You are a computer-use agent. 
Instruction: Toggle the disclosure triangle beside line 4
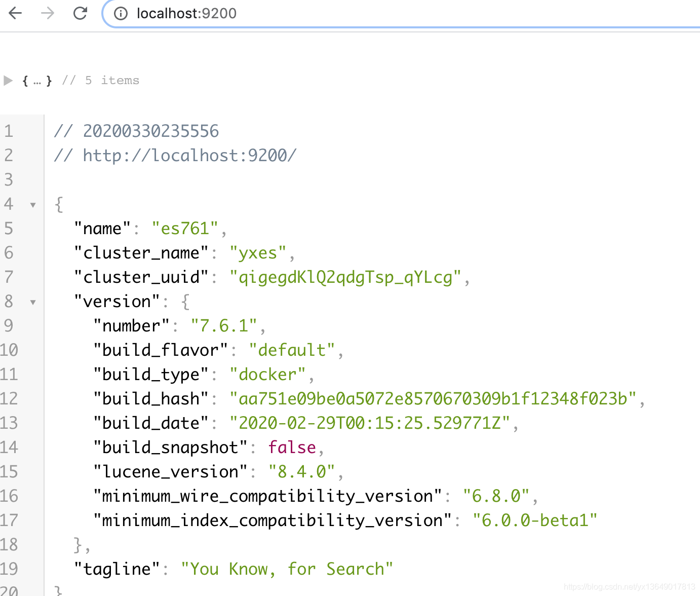coord(32,204)
